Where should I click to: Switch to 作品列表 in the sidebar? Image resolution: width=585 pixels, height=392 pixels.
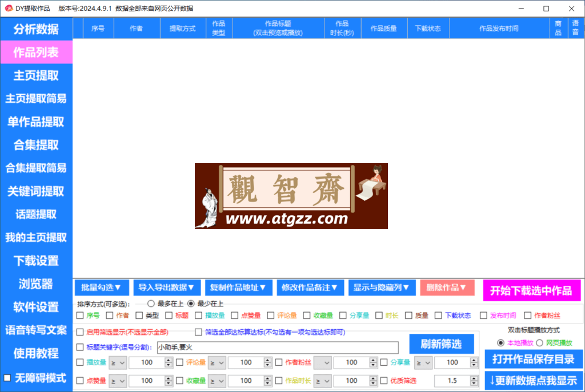pos(36,52)
